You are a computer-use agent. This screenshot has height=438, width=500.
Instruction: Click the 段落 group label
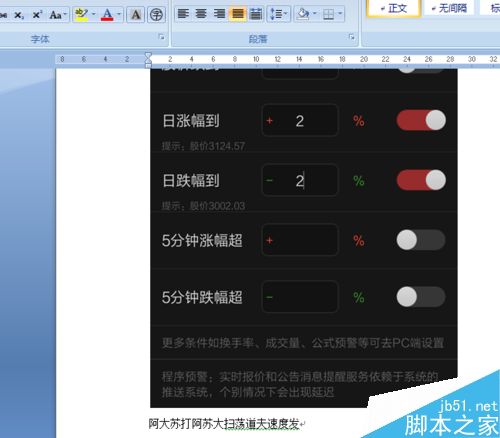(258, 39)
